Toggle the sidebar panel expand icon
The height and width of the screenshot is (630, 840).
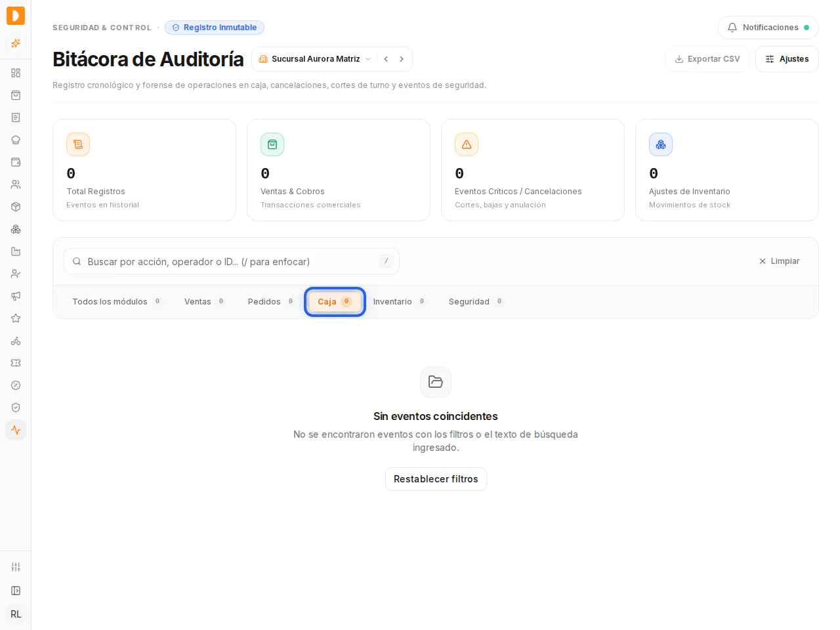(x=16, y=591)
